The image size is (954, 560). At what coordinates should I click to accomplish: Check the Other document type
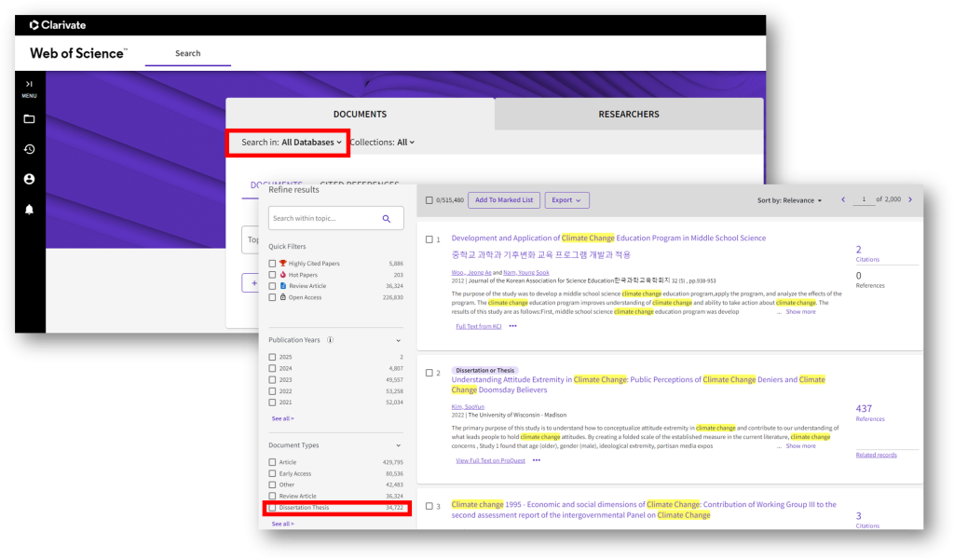coord(273,485)
